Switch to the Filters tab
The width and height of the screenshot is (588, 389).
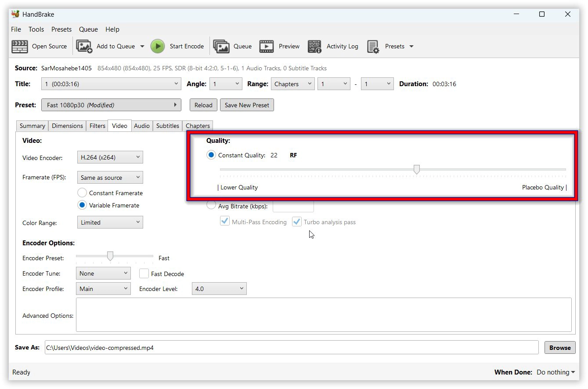tap(97, 126)
